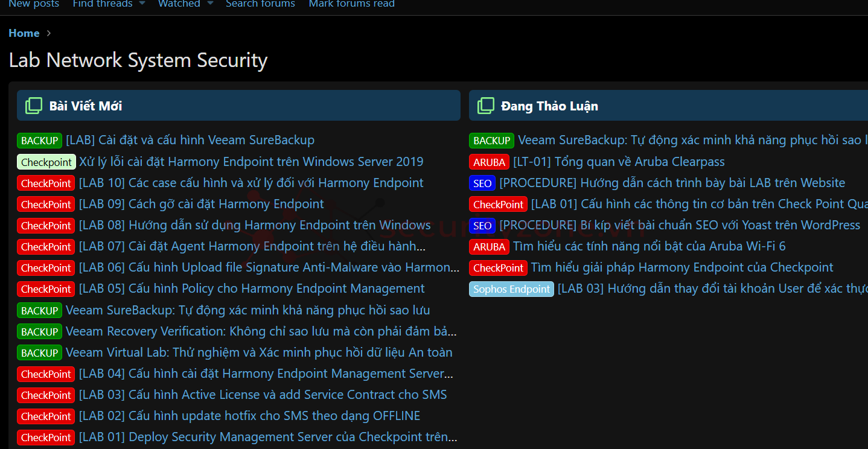Image resolution: width=868 pixels, height=449 pixels.
Task: Open Veeam Virtual Lab thread
Action: 259,352
